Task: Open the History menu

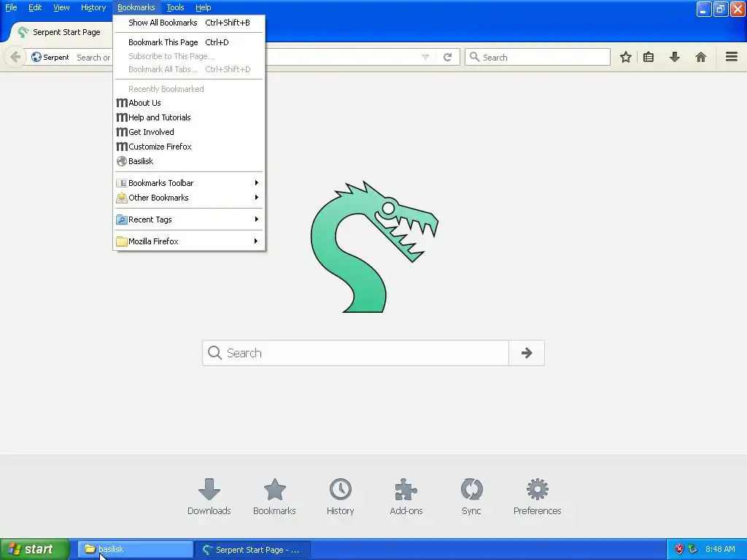Action: [93, 7]
